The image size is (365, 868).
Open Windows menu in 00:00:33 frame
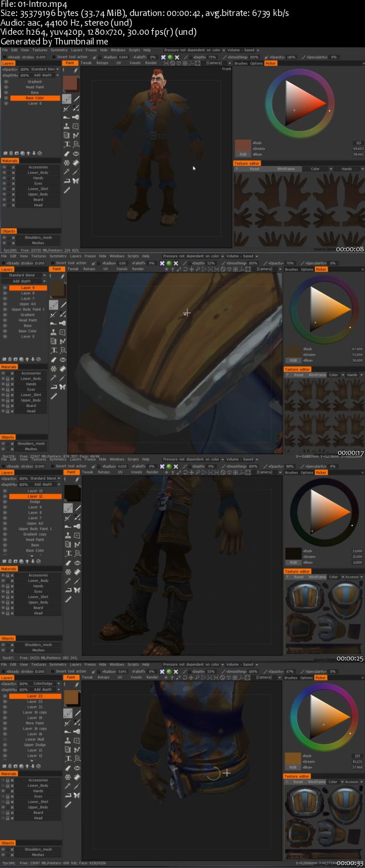point(117,665)
